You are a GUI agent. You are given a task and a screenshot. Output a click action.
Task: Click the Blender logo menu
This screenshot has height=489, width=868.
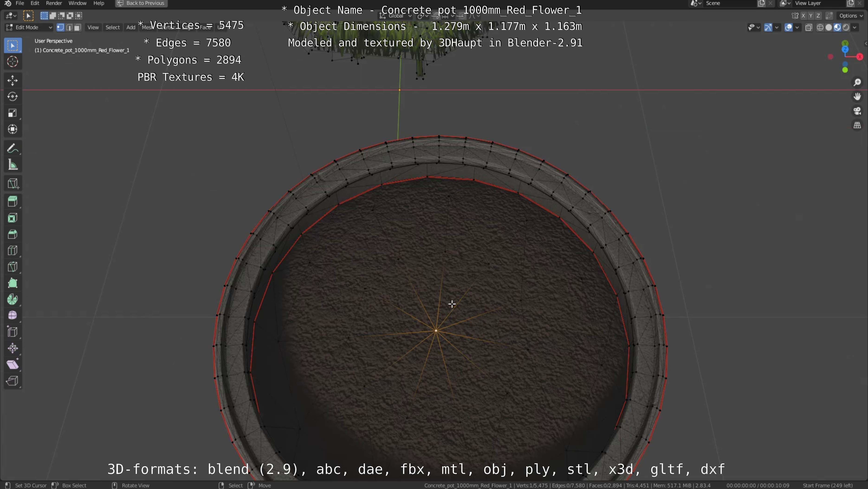coord(8,3)
